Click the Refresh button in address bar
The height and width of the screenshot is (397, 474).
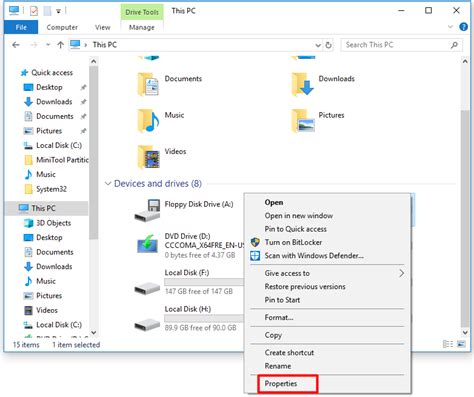[329, 45]
